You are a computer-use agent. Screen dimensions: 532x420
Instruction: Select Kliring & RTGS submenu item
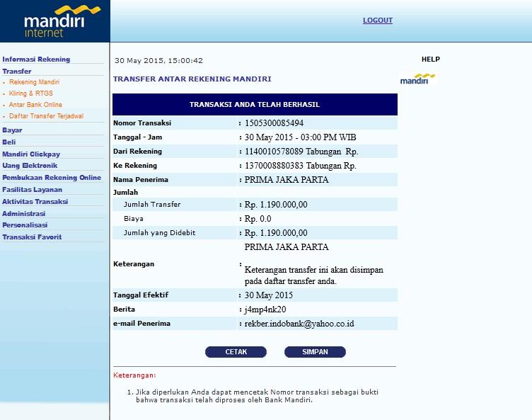(31, 93)
